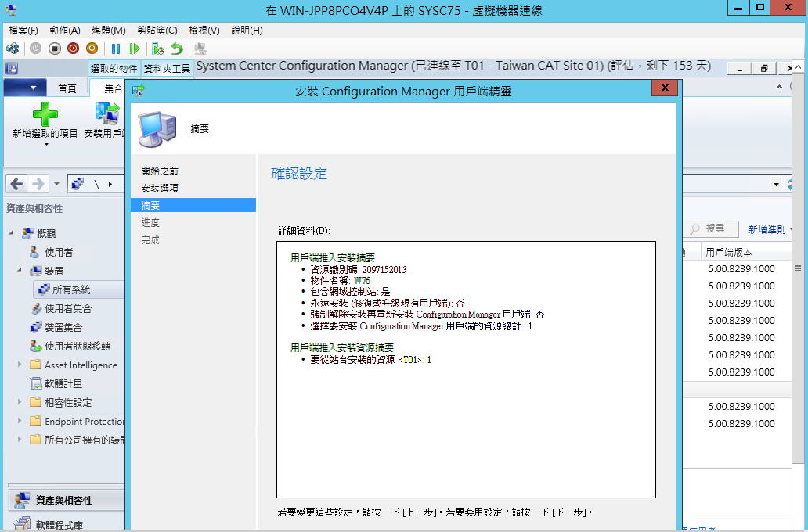Open the 新增準則 dropdown

click(x=770, y=229)
